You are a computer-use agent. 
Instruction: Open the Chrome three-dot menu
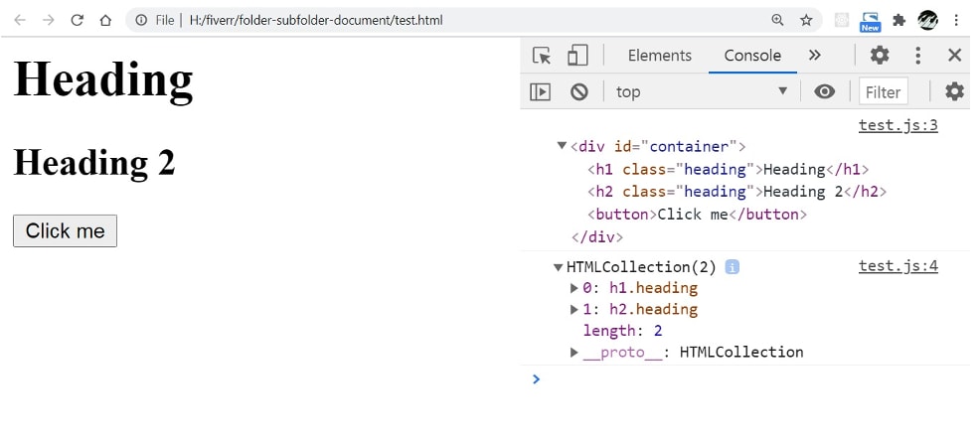pyautogui.click(x=955, y=20)
